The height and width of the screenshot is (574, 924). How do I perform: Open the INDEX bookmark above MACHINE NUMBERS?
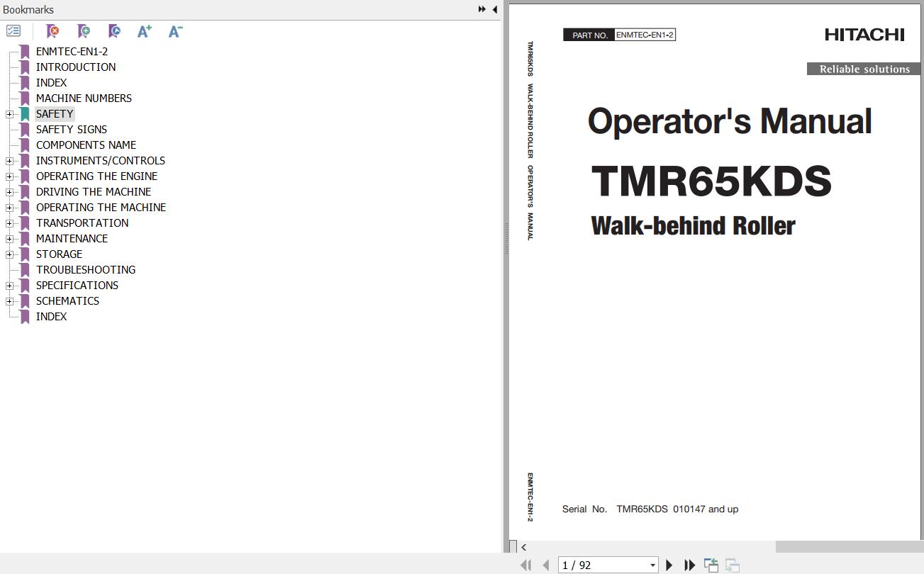tap(51, 83)
